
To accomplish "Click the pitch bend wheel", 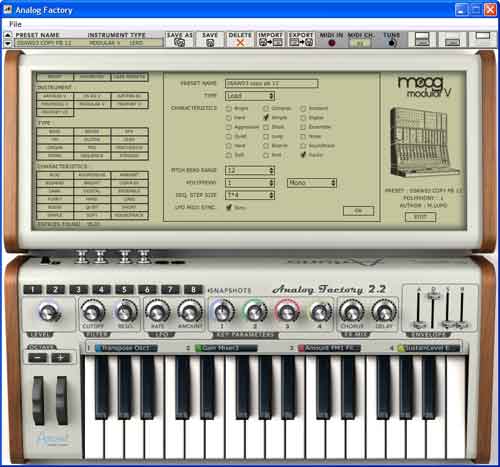I will click(x=38, y=400).
